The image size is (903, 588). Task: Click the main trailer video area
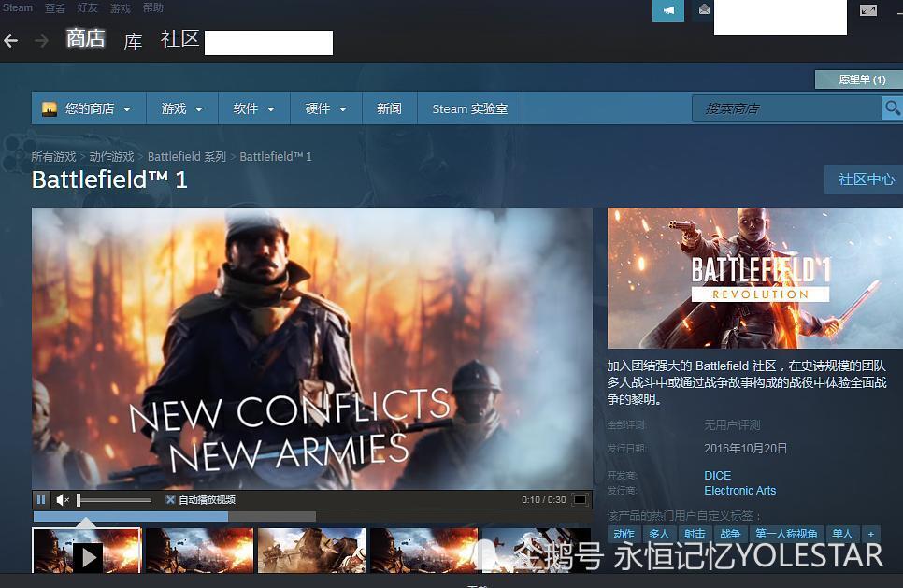[312, 349]
